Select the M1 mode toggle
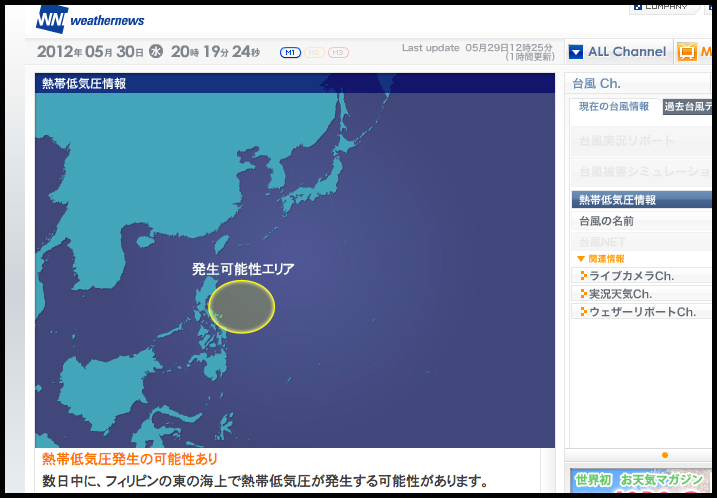This screenshot has width=717, height=498. click(290, 53)
